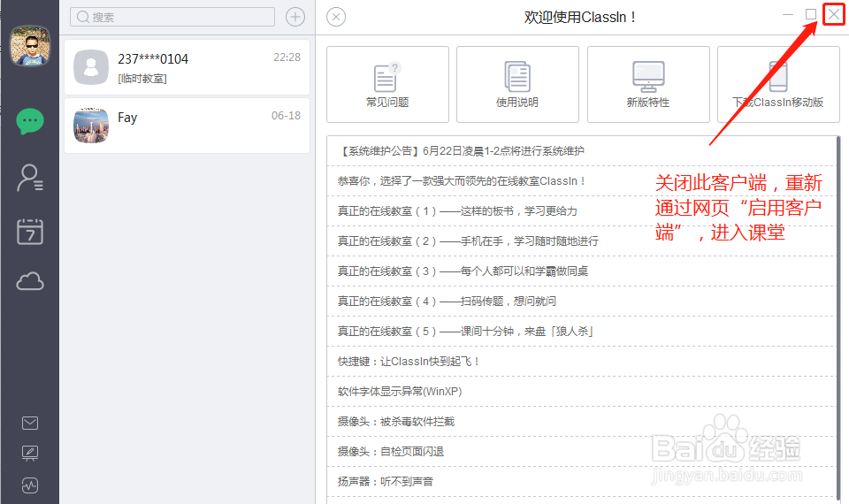
Task: Open chat with 237****0104
Action: (187, 68)
